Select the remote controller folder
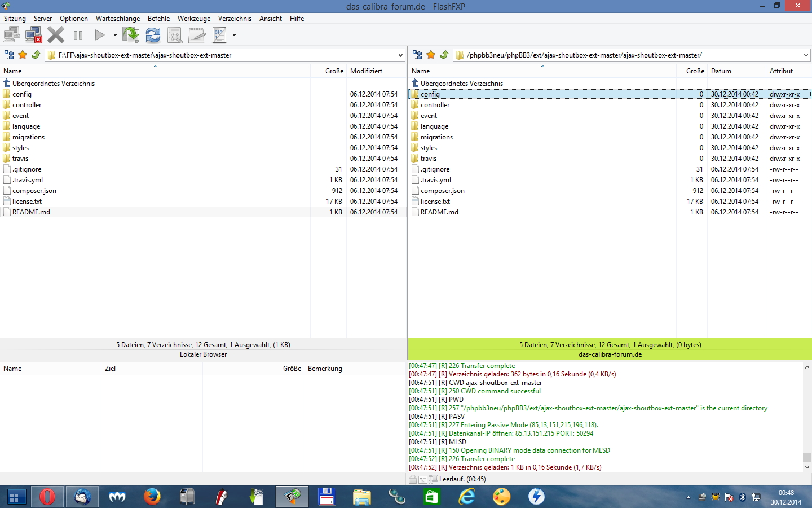The image size is (812, 508). [435, 105]
